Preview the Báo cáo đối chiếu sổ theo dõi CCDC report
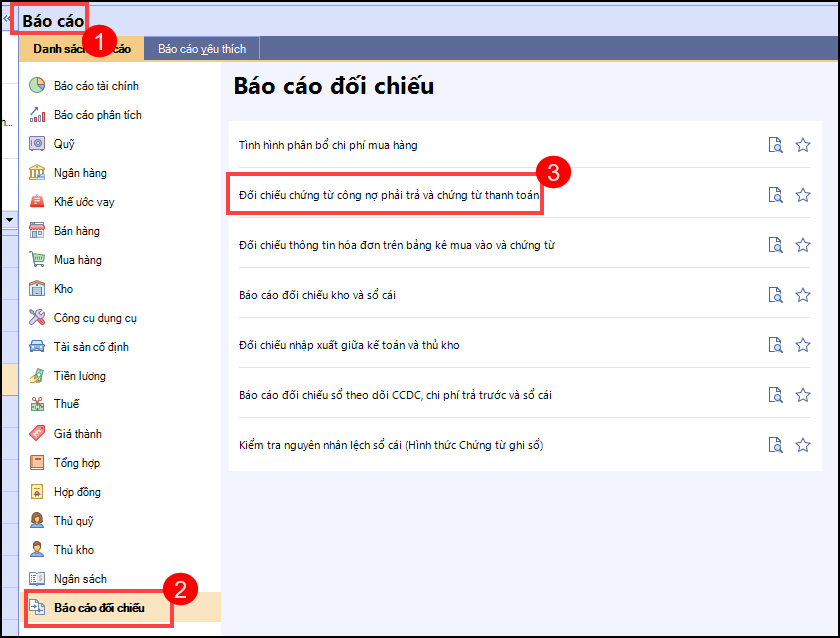The width and height of the screenshot is (840, 638). point(775,395)
